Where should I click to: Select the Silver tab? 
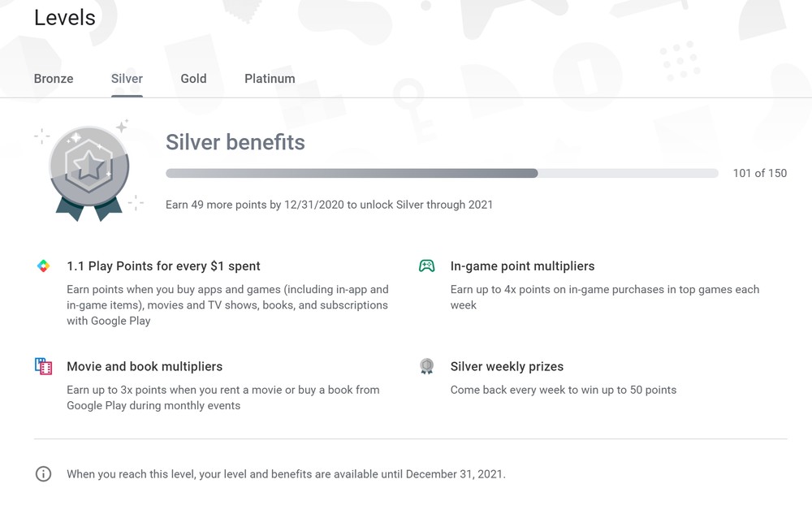127,79
